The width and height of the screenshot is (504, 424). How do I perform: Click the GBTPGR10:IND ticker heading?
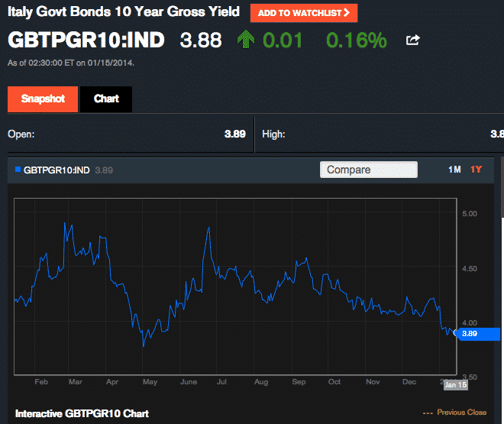pos(86,40)
